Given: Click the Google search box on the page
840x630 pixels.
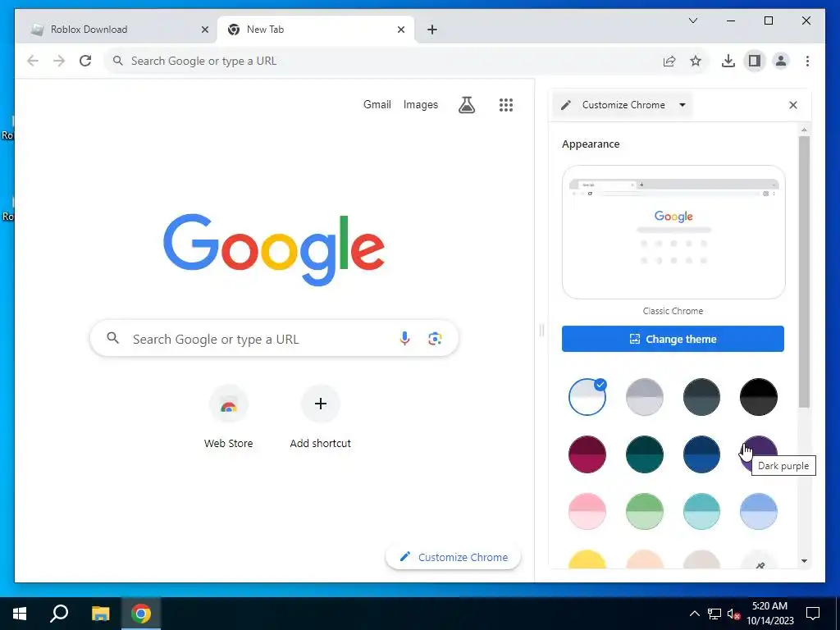Looking at the screenshot, I should click(x=274, y=339).
